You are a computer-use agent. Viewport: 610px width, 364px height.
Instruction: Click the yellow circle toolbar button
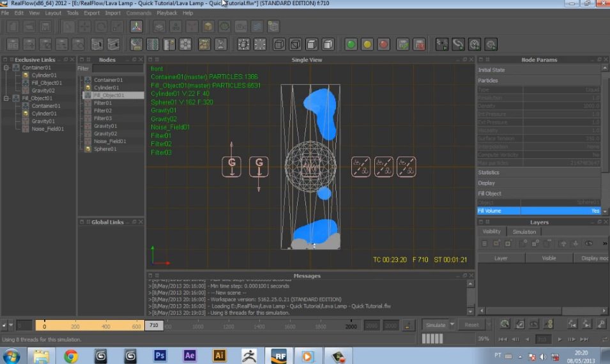pyautogui.click(x=367, y=44)
